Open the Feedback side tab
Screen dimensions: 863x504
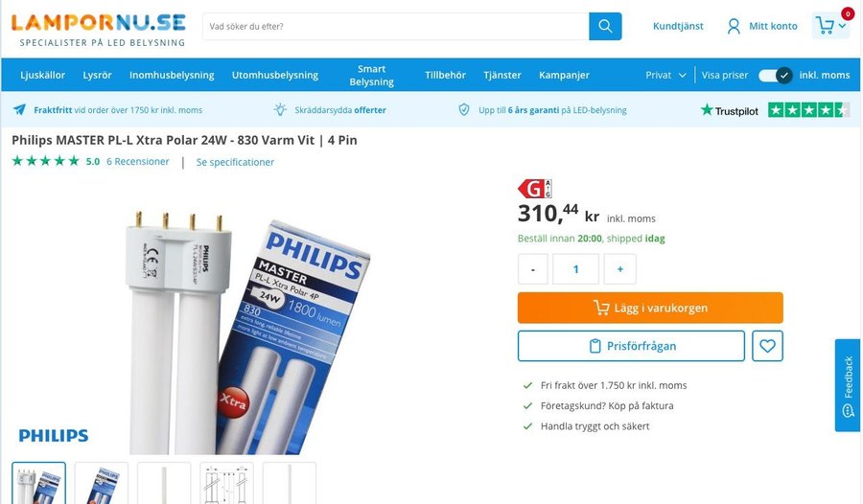click(848, 385)
